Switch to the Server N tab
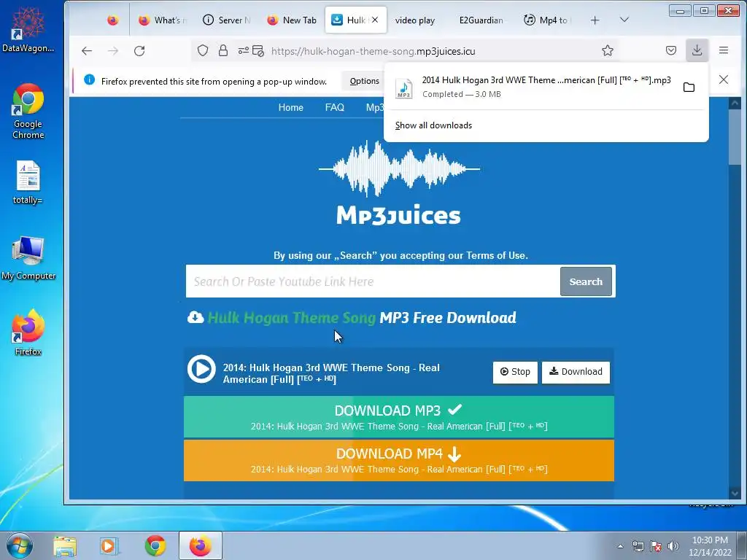Image resolution: width=747 pixels, height=560 pixels. point(226,20)
